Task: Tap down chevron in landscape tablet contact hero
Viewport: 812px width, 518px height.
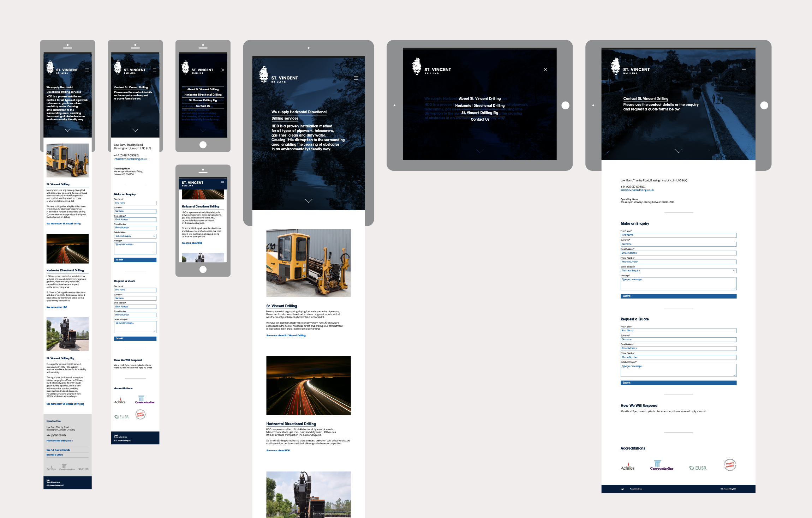Action: 679,151
